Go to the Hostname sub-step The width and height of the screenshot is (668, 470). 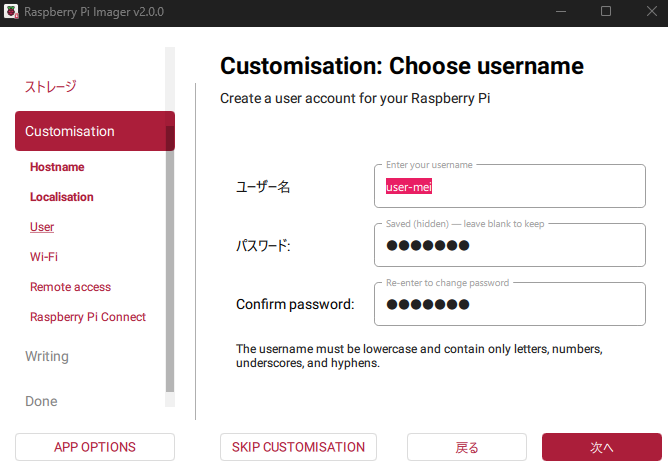click(57, 167)
